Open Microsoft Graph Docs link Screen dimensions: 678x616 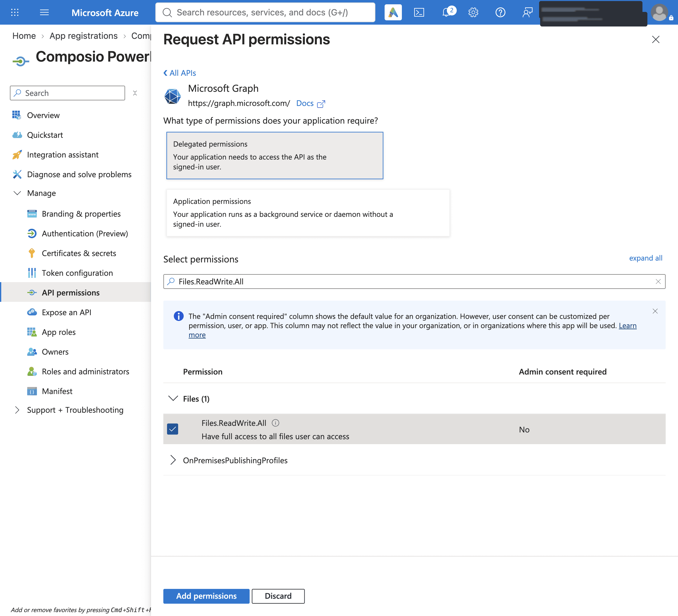point(305,103)
